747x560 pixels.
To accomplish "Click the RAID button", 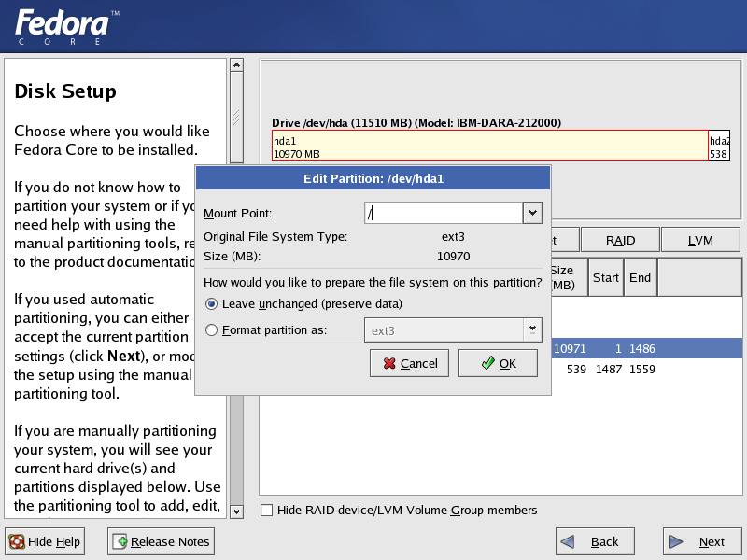I will tap(620, 240).
